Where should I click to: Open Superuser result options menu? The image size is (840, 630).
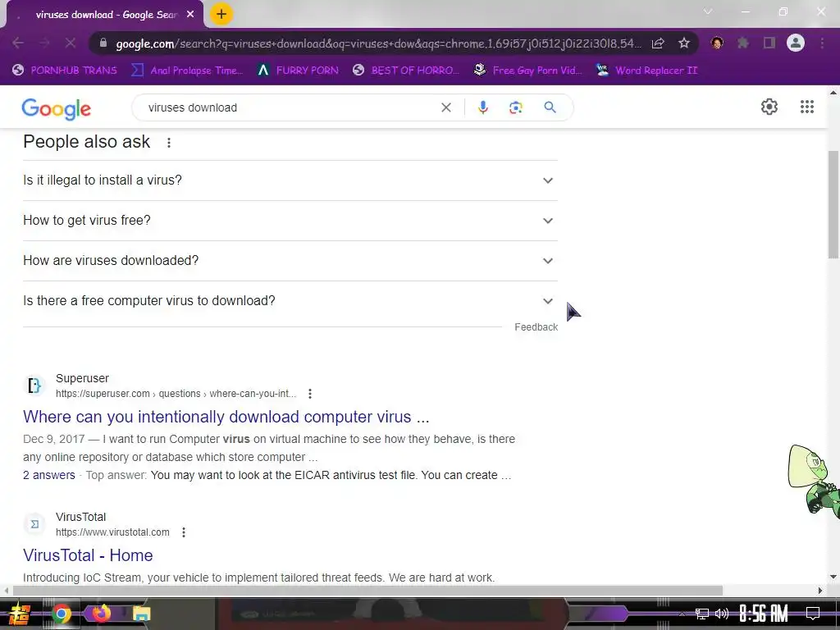(x=309, y=394)
